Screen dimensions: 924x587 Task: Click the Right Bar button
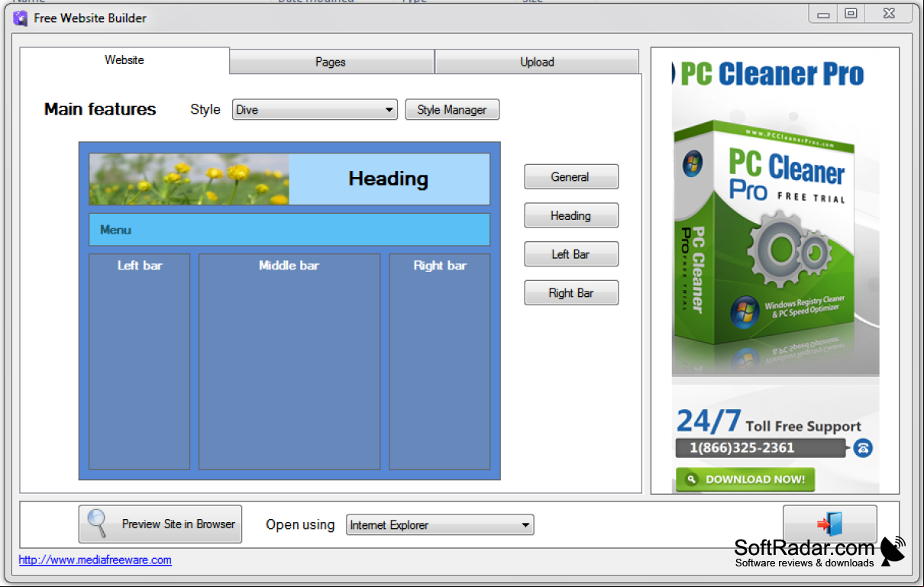click(x=571, y=293)
